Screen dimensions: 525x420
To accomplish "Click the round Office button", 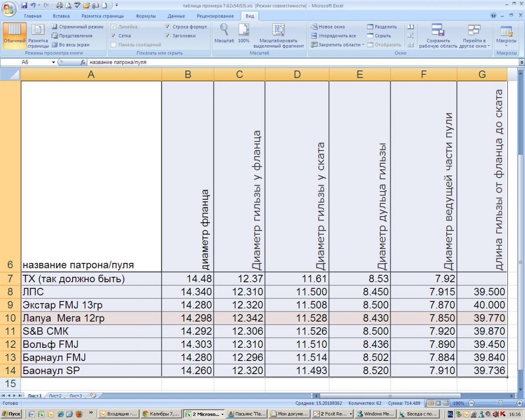I will point(9,9).
